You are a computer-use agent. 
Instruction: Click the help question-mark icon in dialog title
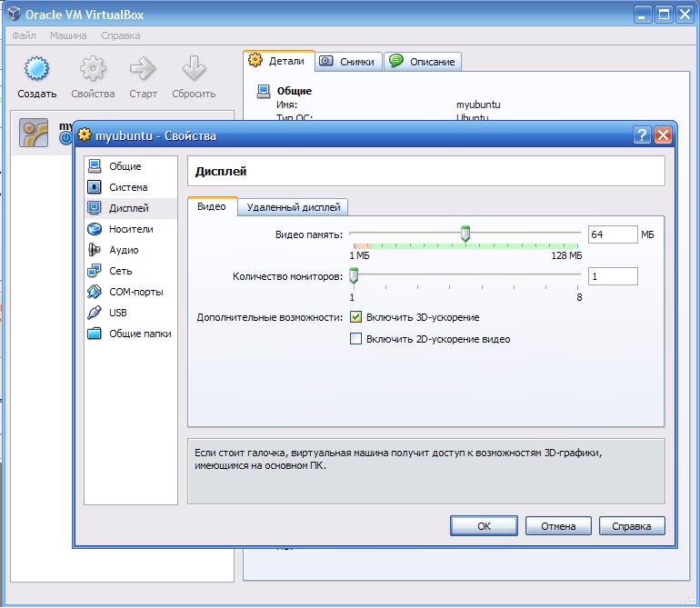(x=642, y=135)
